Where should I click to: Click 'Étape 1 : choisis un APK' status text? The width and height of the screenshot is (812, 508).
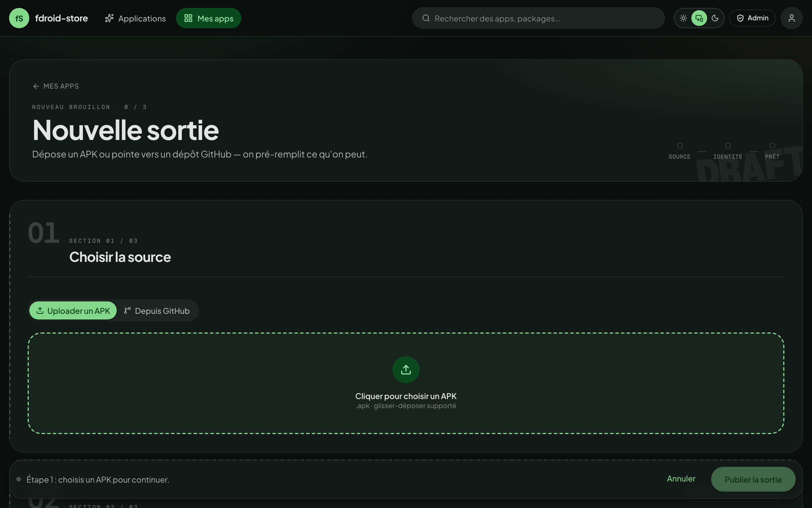coord(98,480)
